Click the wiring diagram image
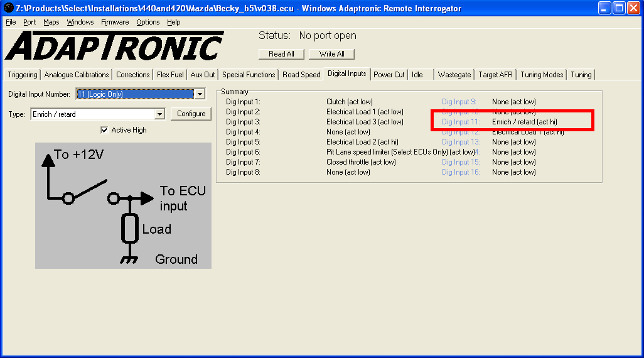Viewport: 644px width, 358px height. 123,205
